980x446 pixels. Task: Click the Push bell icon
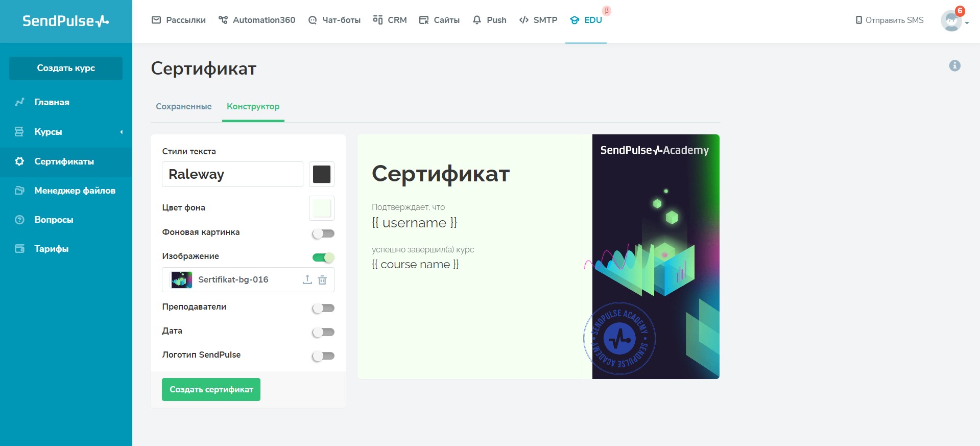coord(477,20)
